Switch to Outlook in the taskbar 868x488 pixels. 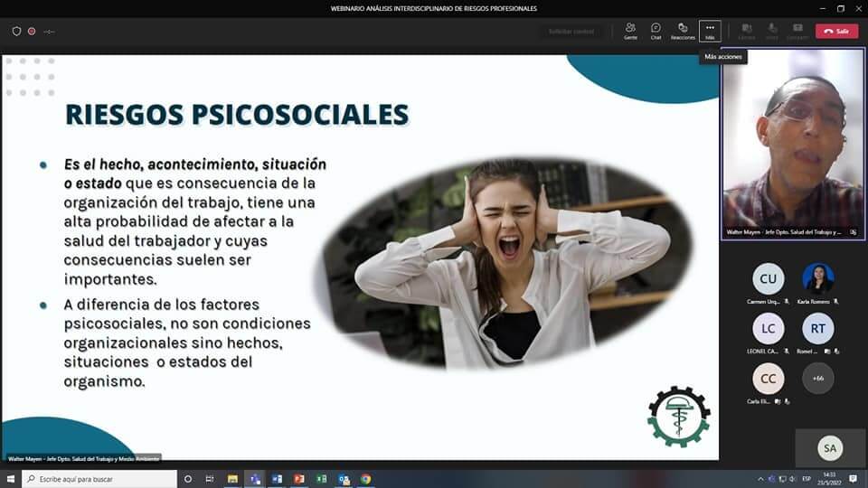click(344, 479)
